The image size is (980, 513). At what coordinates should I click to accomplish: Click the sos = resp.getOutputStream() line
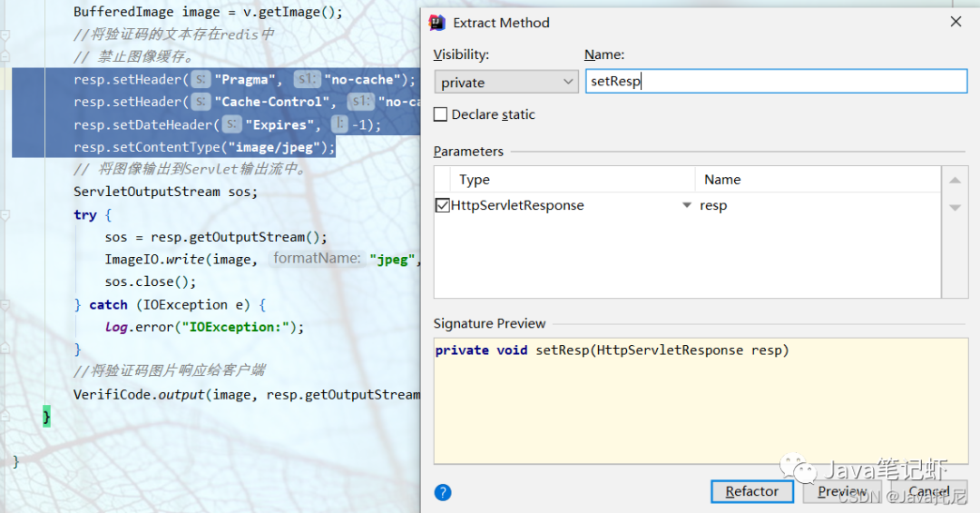216,237
